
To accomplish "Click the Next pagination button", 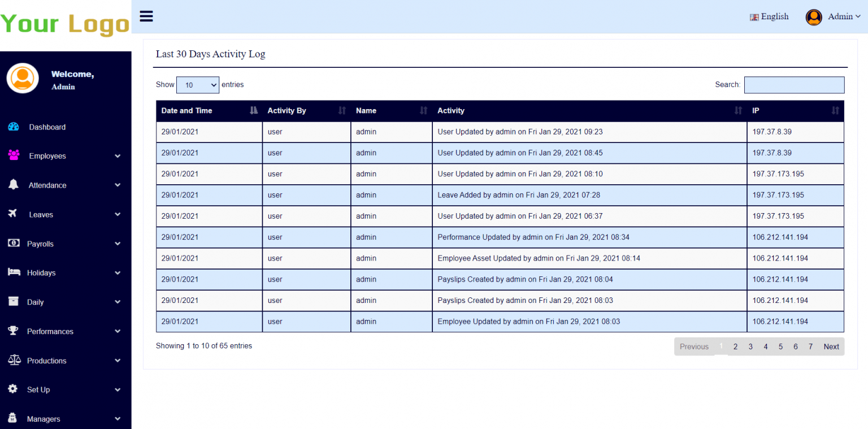I will point(831,346).
